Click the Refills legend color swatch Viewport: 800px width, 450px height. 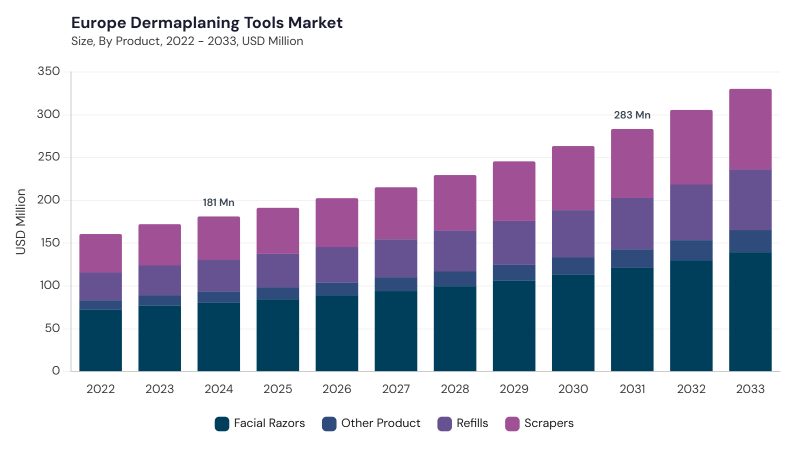click(444, 424)
